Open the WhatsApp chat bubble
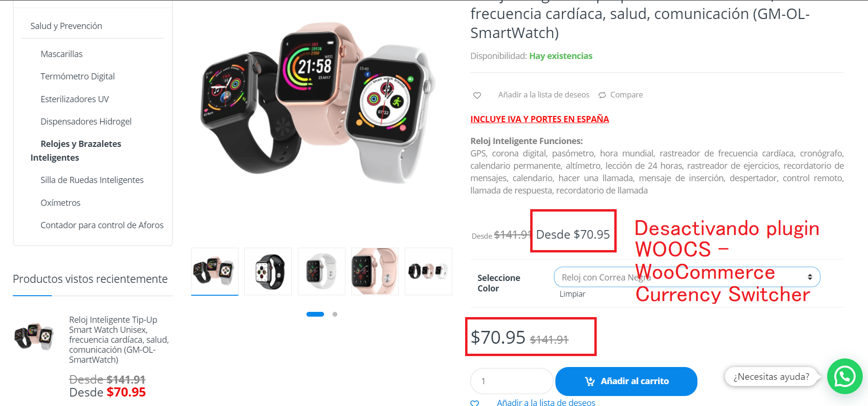Screen dimensions: 868x406 [x=845, y=377]
